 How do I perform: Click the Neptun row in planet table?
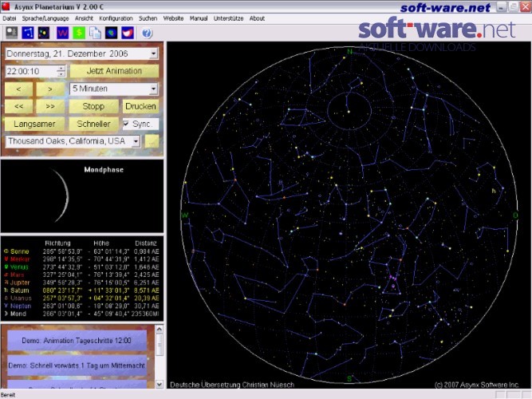pos(81,306)
